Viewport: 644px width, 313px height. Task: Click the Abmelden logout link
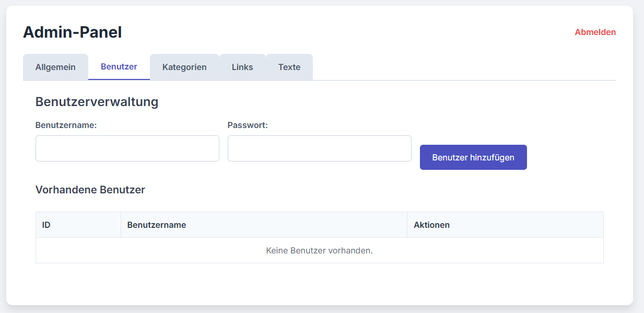pos(595,32)
